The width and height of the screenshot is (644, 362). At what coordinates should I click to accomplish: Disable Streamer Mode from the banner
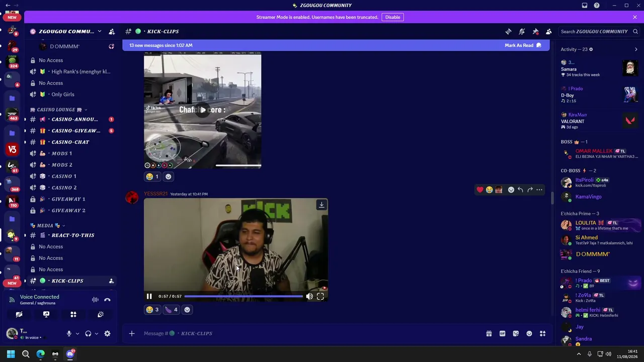(392, 17)
